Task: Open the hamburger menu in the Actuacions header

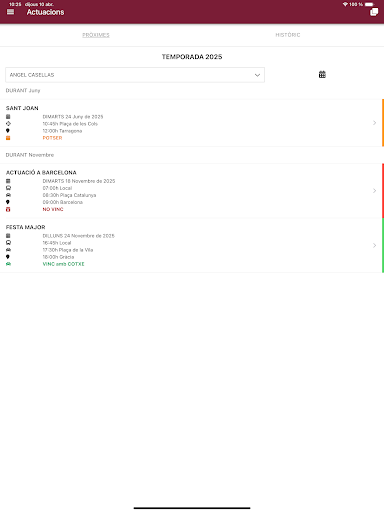Action: (10, 12)
